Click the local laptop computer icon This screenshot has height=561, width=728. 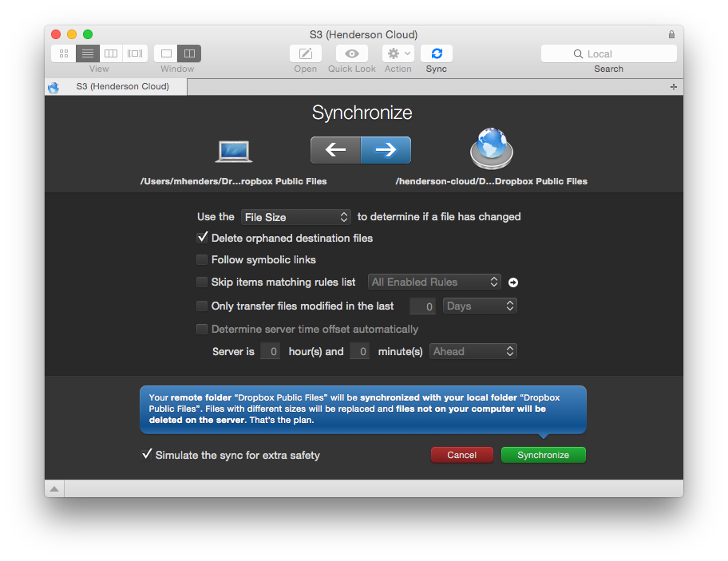coord(234,152)
